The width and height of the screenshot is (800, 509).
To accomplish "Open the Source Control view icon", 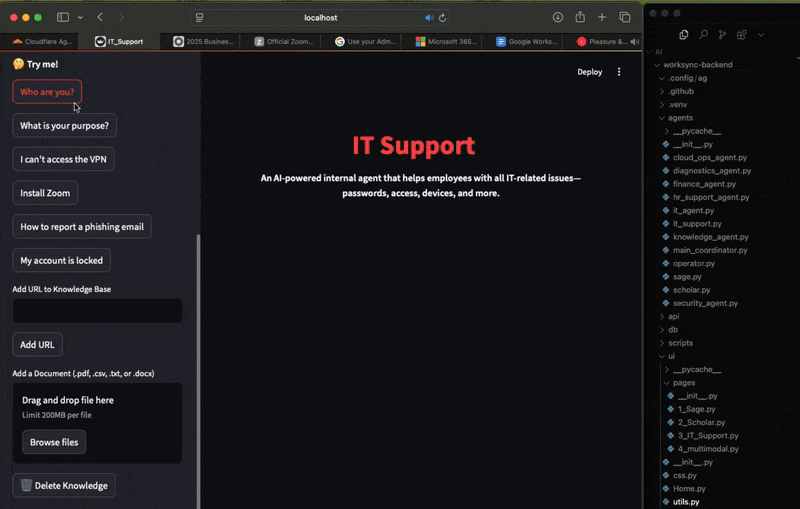I will (723, 34).
